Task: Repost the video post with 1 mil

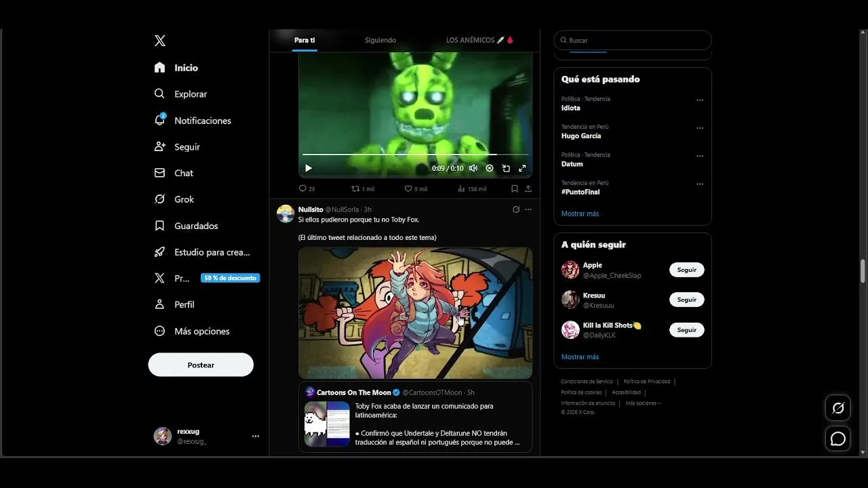Action: [363, 188]
